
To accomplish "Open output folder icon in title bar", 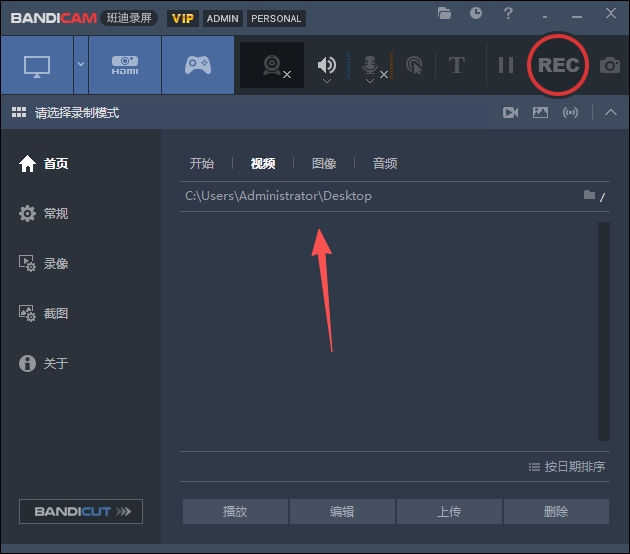I will click(444, 14).
